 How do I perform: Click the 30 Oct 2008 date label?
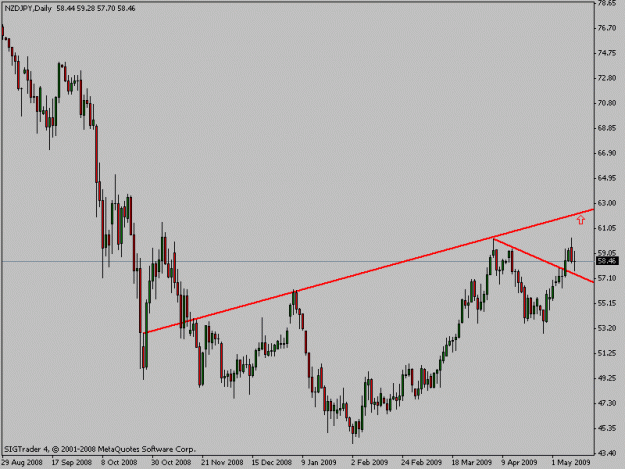coord(171,463)
